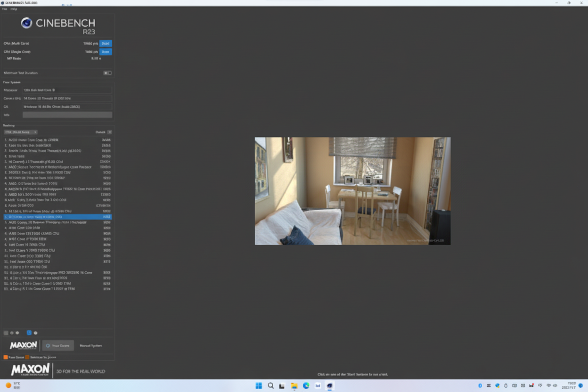Expand the Details control in the Ranking header

[109, 132]
